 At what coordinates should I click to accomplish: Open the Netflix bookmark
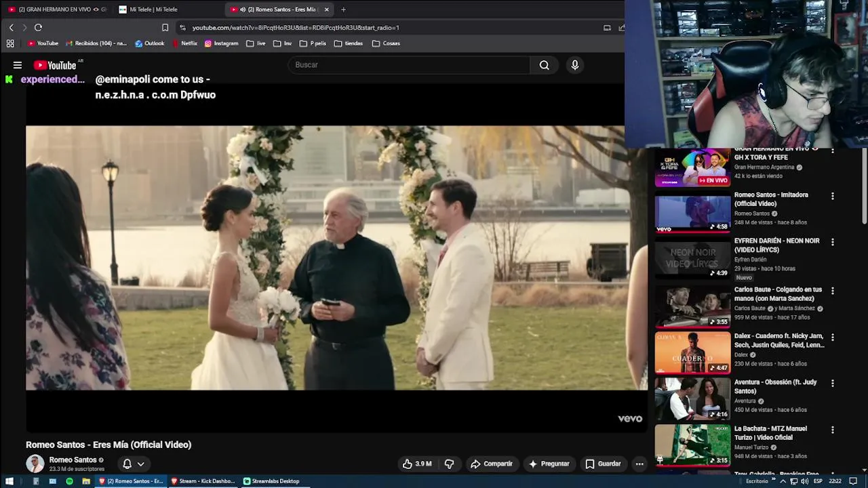coord(184,43)
